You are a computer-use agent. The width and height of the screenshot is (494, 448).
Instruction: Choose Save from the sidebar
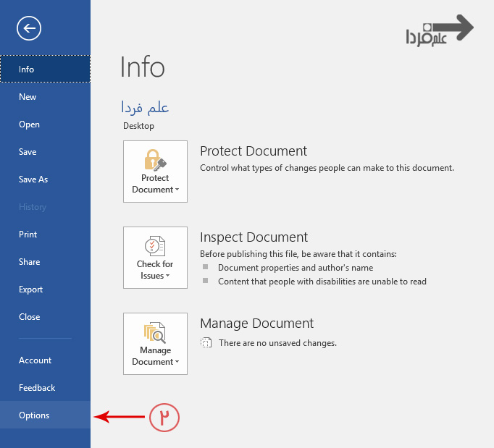point(28,152)
